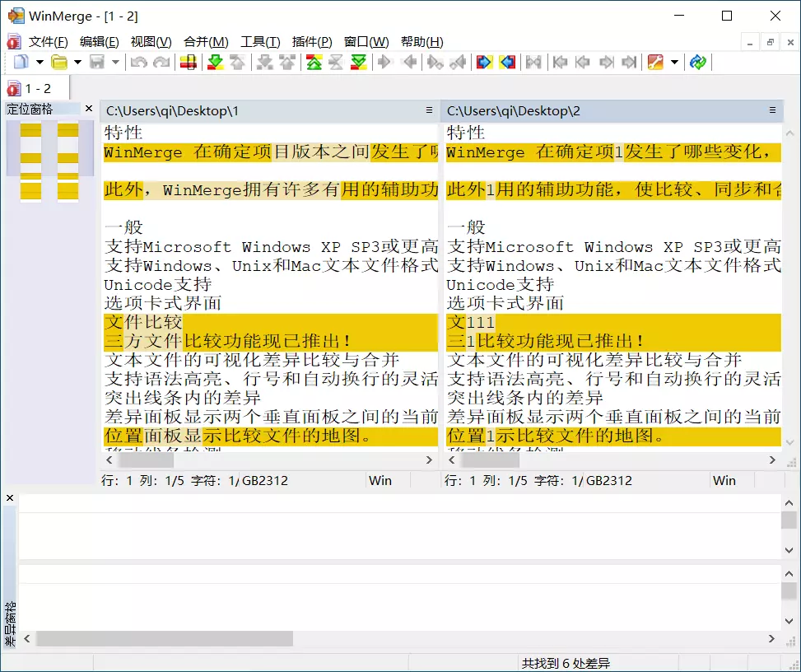801x672 pixels.
Task: Click Copy all to right icon
Action: [484, 62]
